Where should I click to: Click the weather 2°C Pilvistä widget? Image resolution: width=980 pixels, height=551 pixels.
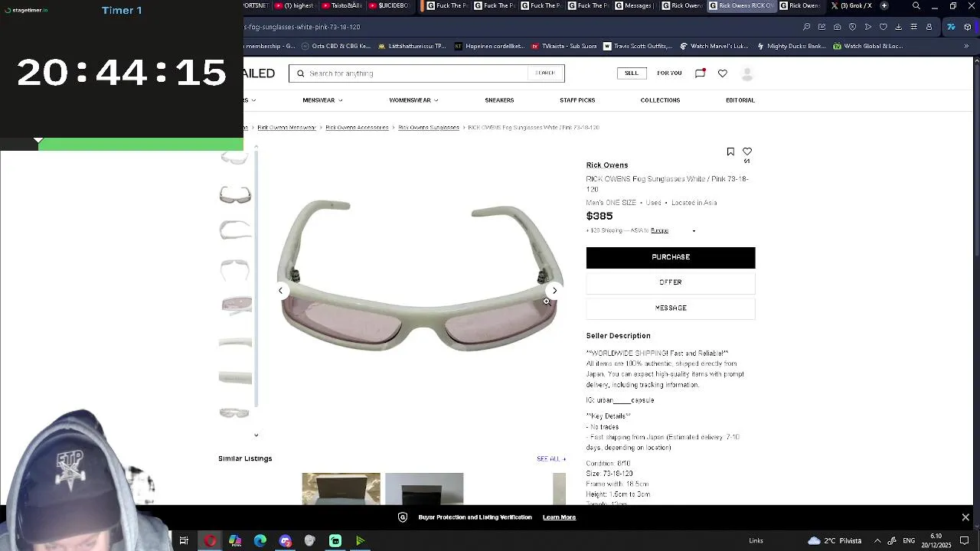pyautogui.click(x=835, y=541)
